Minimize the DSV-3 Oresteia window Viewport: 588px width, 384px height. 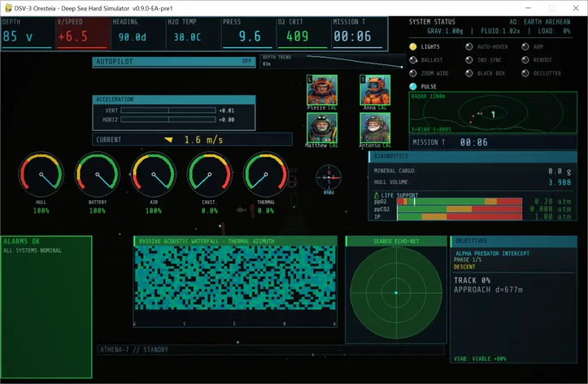[528, 8]
